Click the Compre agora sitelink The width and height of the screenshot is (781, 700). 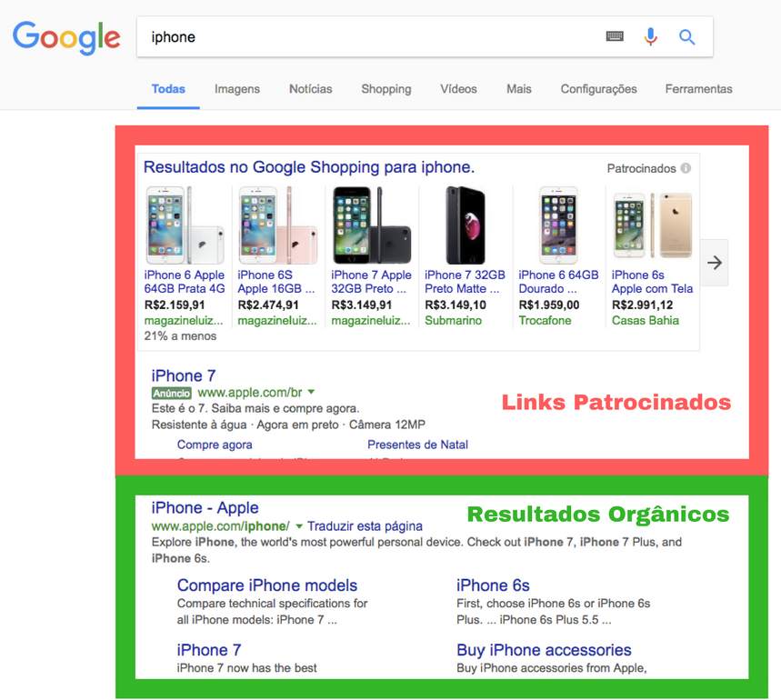(215, 445)
